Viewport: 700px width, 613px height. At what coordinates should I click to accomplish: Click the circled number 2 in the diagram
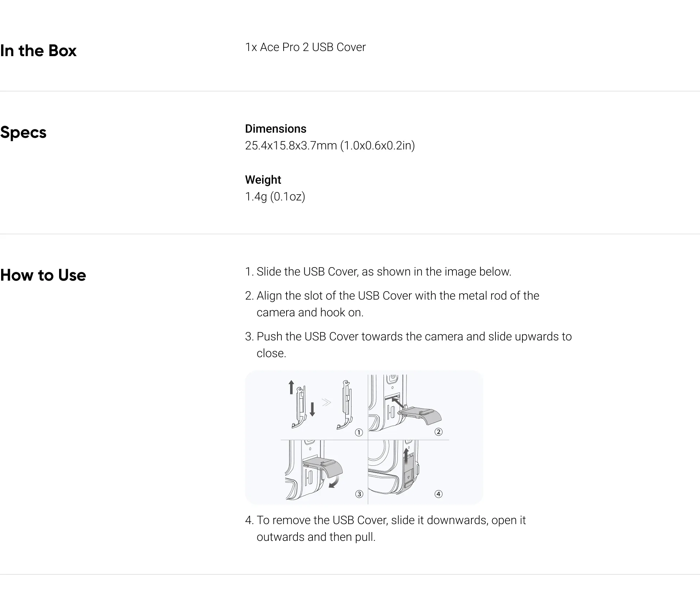click(439, 432)
